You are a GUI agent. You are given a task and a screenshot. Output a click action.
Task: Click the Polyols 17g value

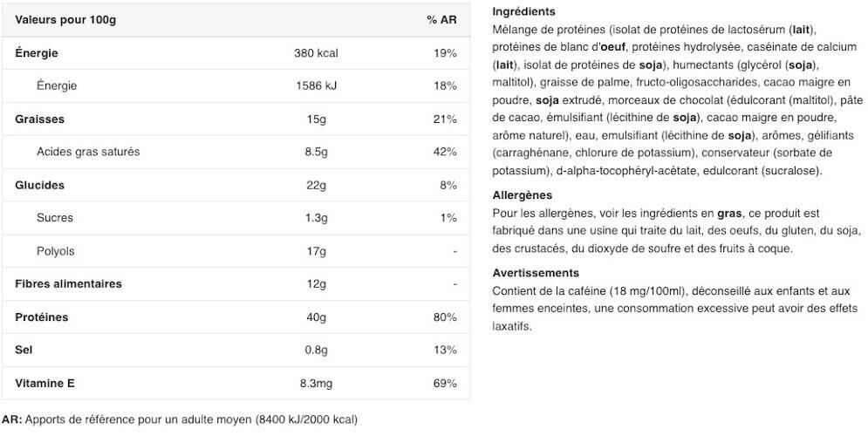pos(316,250)
